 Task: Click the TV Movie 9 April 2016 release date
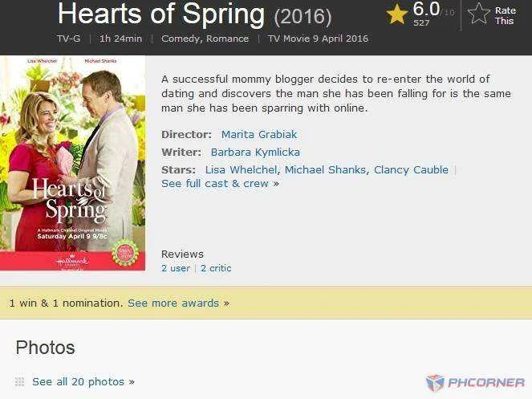tap(318, 39)
